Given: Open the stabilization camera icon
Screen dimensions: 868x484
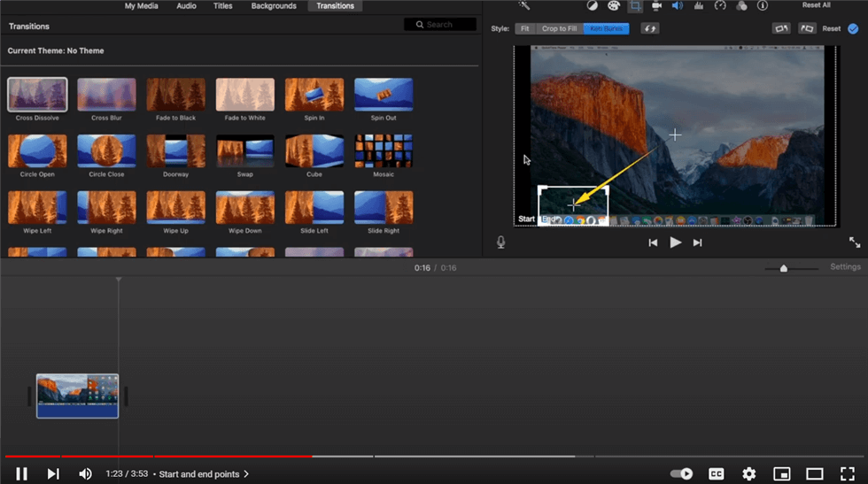Looking at the screenshot, I should click(x=656, y=5).
